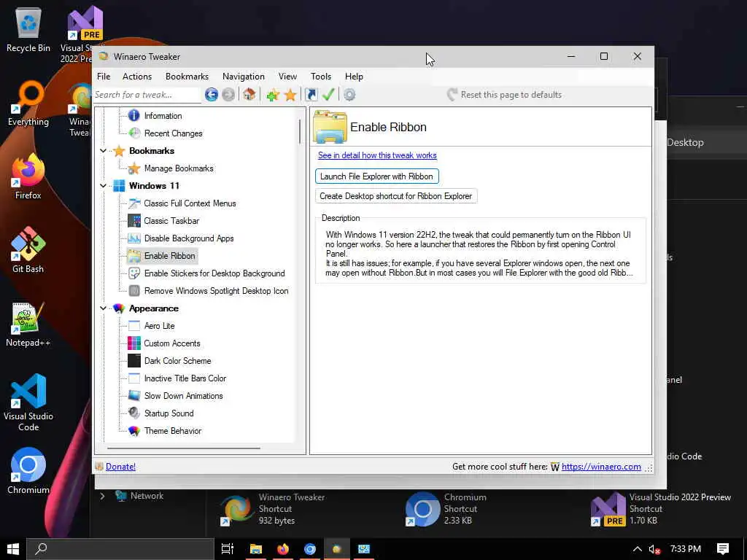Image resolution: width=747 pixels, height=560 pixels.
Task: Click the Chromium desktop shortcut
Action: coord(28,472)
